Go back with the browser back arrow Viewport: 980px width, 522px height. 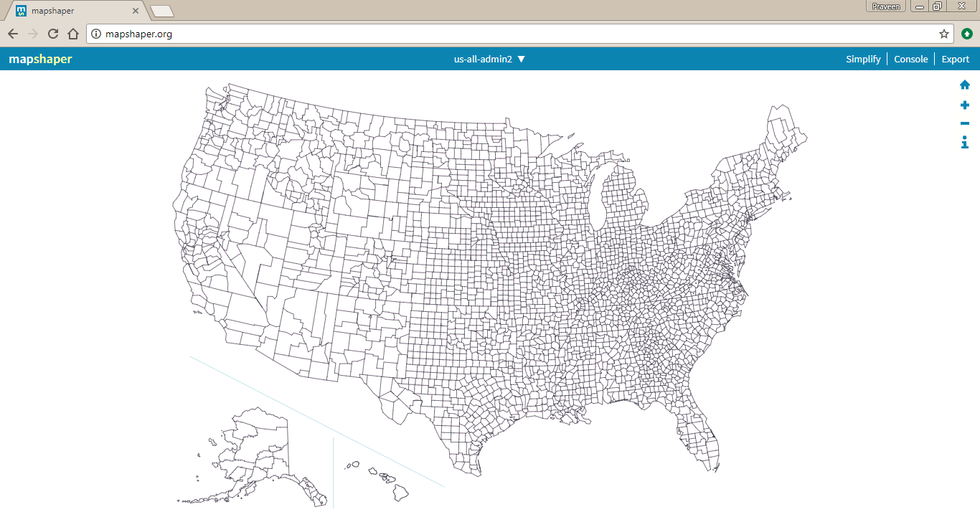(x=13, y=34)
